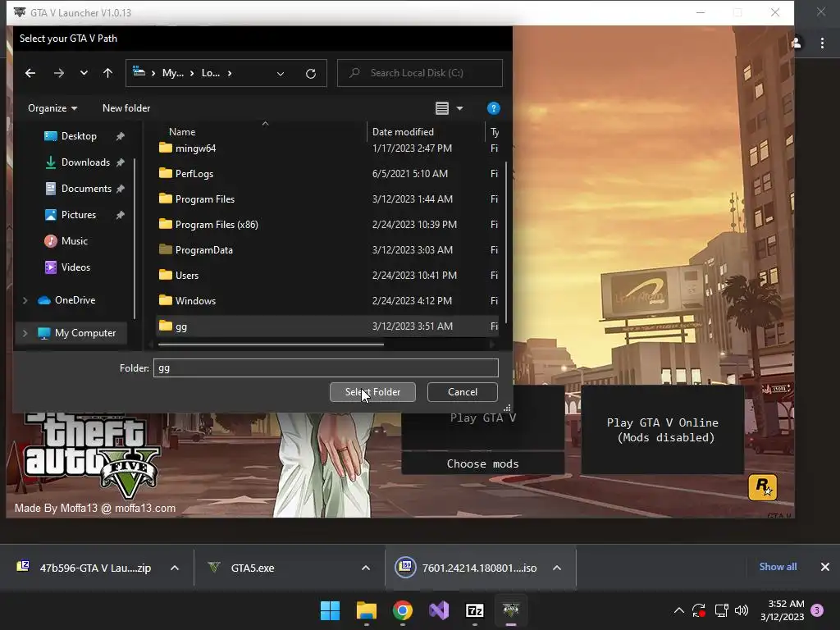Image resolution: width=840 pixels, height=630 pixels.
Task: Open downloaded GTA5.exe item
Action: click(x=252, y=568)
